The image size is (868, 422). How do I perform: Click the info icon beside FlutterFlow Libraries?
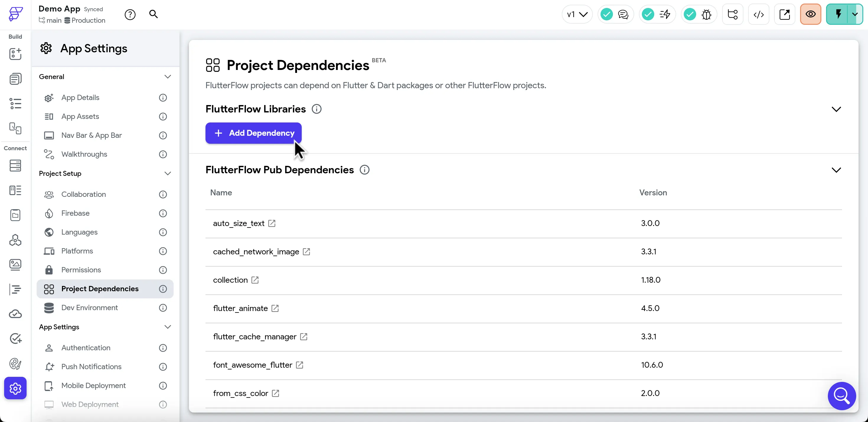click(316, 109)
